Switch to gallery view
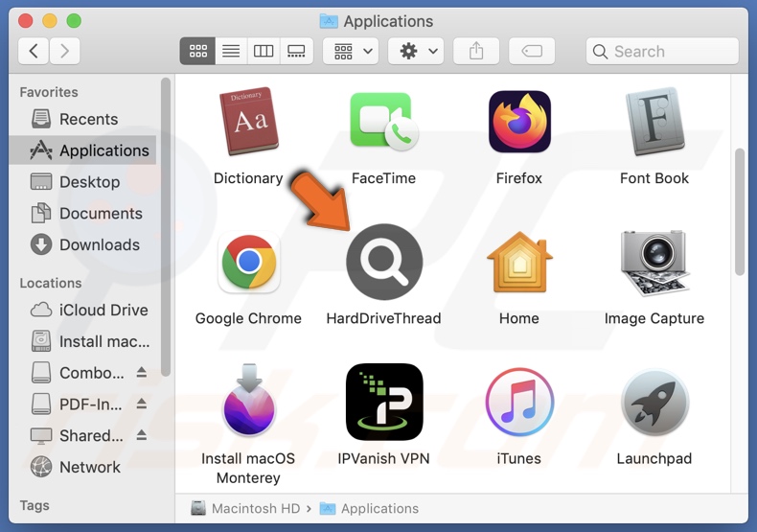 point(296,51)
